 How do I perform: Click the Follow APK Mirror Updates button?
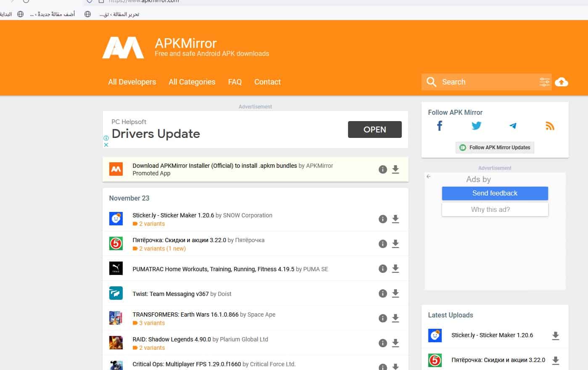[495, 148]
